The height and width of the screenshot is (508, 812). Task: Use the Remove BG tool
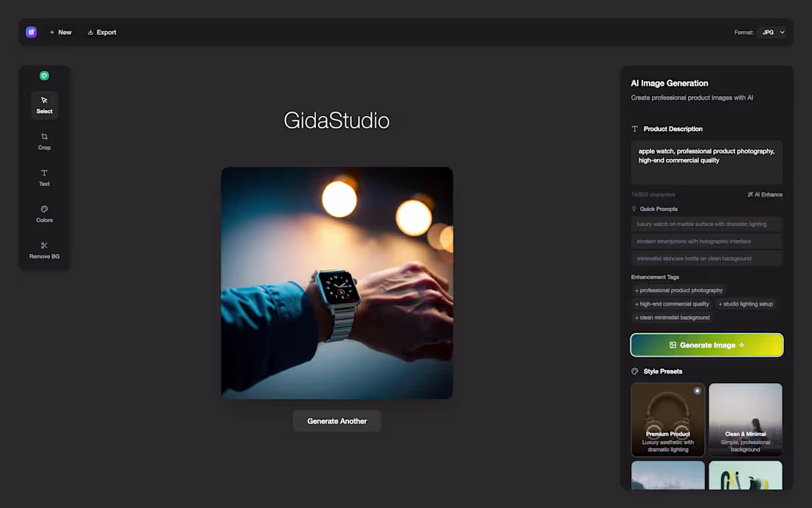tap(44, 250)
